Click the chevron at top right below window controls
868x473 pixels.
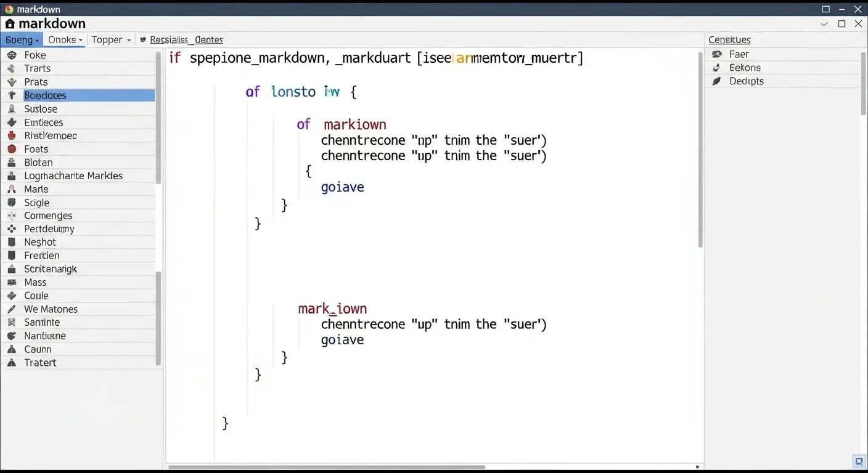[x=824, y=24]
